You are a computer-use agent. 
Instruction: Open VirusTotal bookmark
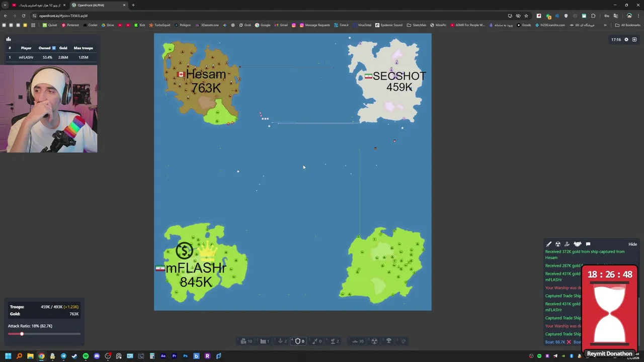tap(362, 25)
